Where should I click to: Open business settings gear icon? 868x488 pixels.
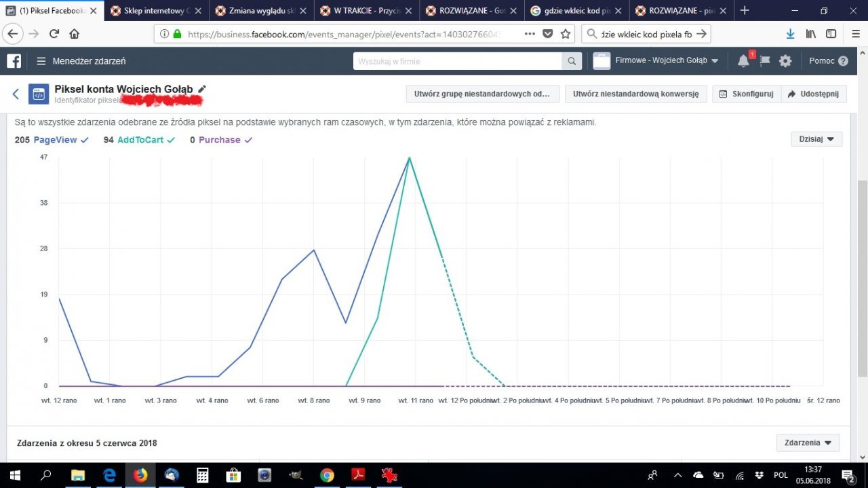tap(785, 61)
